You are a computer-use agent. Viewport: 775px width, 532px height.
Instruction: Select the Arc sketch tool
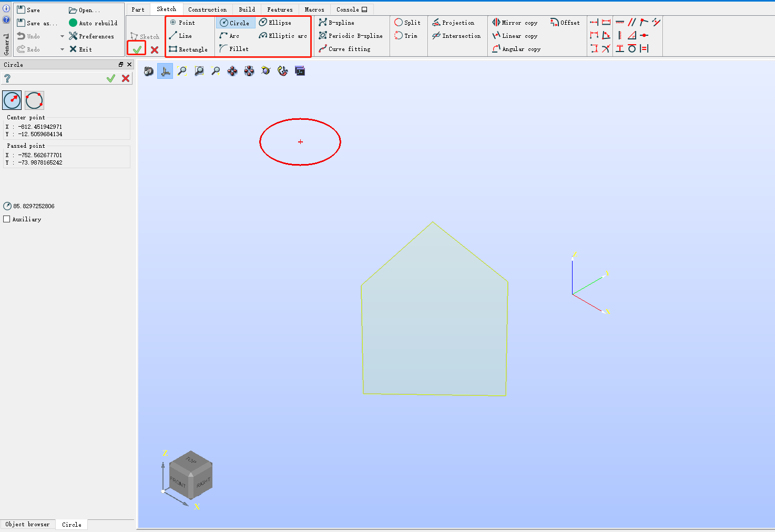pos(229,36)
